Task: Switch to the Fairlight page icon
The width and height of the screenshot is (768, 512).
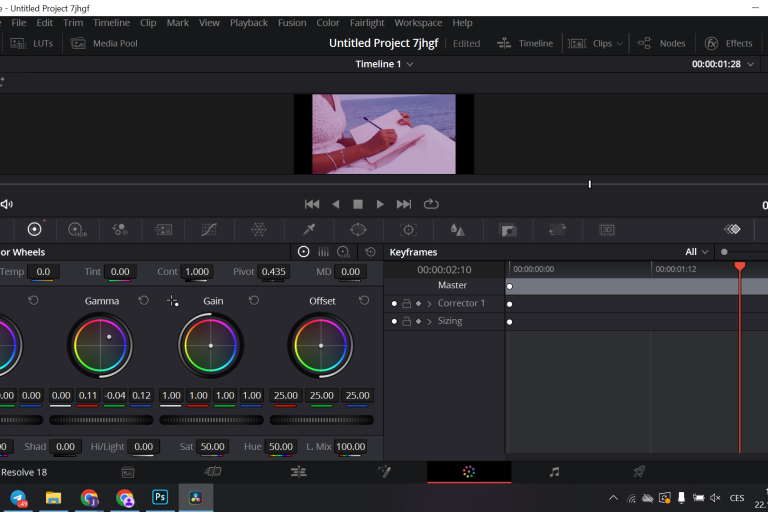Action: coord(555,472)
